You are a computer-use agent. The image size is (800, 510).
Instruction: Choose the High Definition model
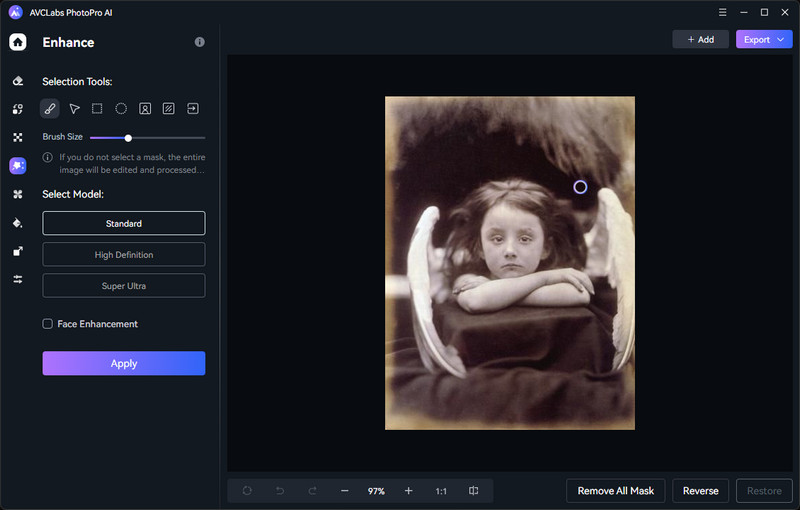point(124,254)
